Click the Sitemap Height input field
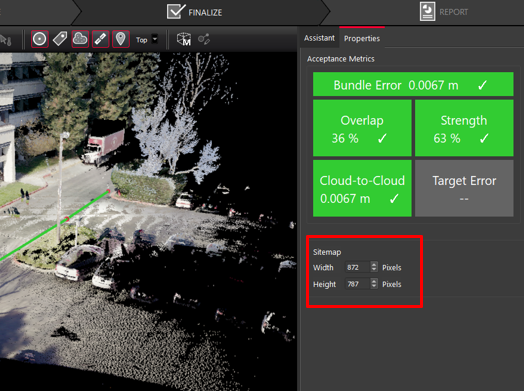524x391 pixels. 357,284
